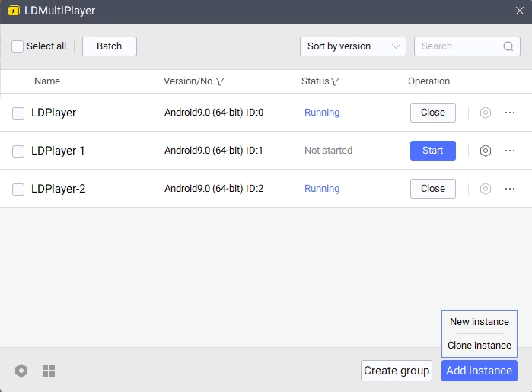Open settings gear icon for LDPlayer row

pyautogui.click(x=485, y=113)
